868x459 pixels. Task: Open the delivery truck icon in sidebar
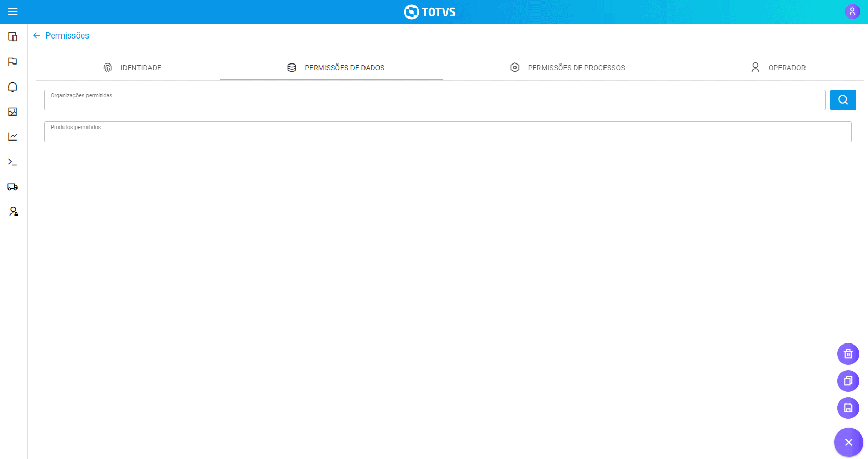13,187
